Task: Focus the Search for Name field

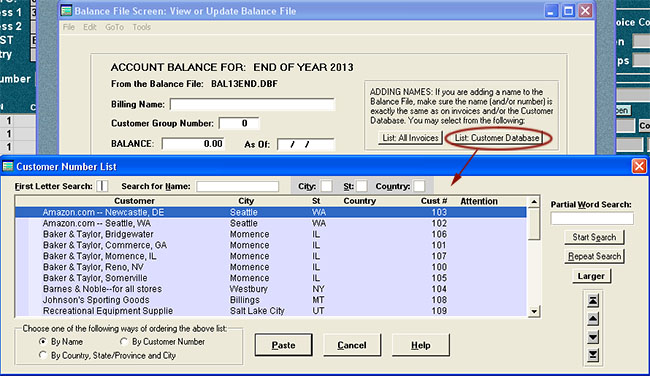Action: coord(238,186)
